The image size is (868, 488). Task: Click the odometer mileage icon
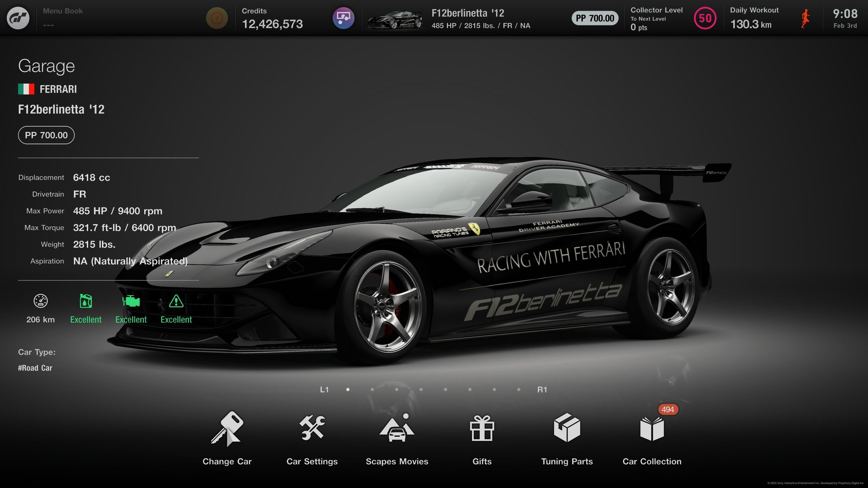click(x=41, y=301)
